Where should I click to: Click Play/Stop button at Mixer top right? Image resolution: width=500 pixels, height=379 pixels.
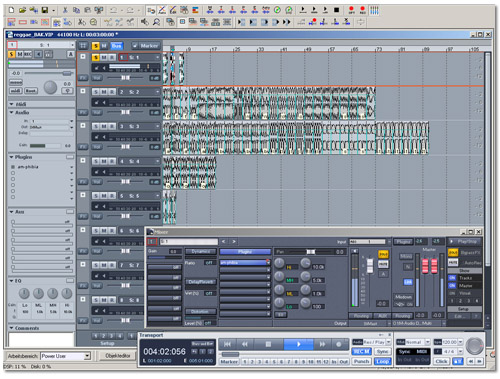point(464,241)
